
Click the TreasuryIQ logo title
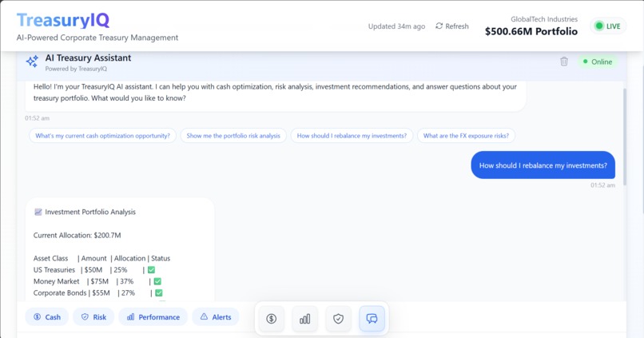coord(63,20)
